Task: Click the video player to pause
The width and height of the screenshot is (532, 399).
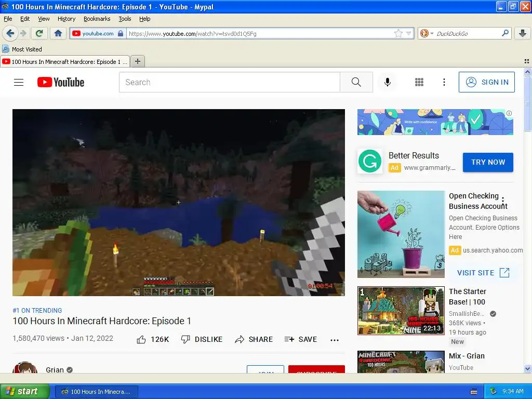Action: click(x=179, y=203)
